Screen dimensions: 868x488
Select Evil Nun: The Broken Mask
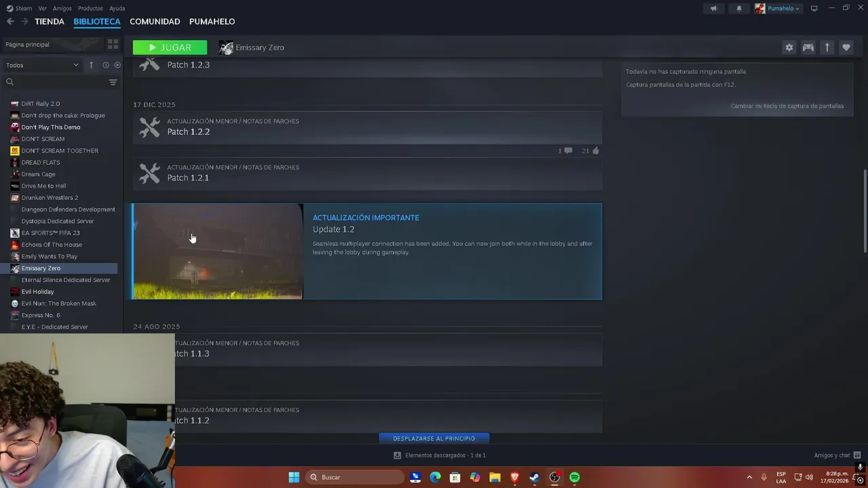point(58,304)
